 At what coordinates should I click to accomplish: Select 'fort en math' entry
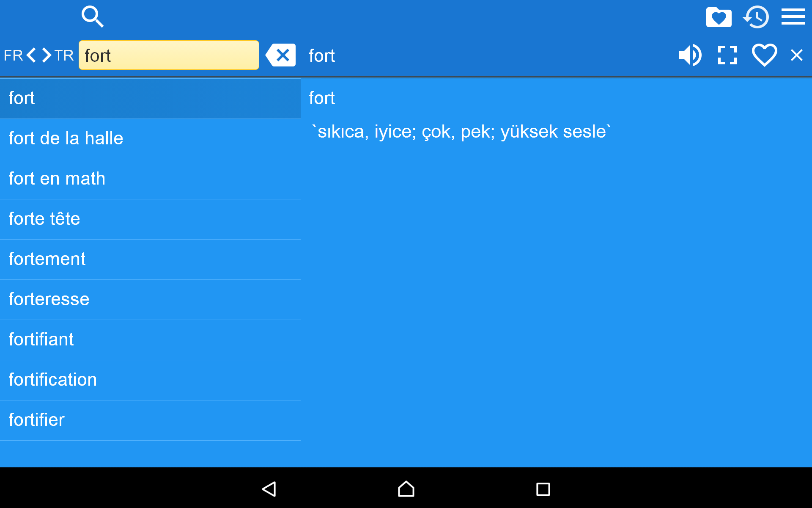click(150, 179)
